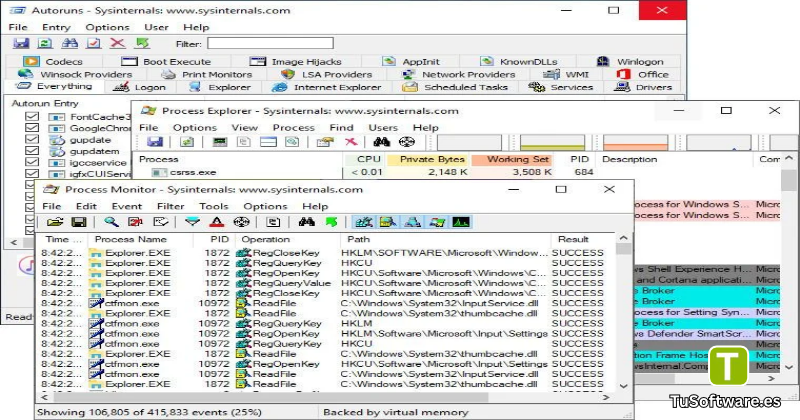Click Autoruns horizontal scrollbar left arrow
The width and height of the screenshot is (800, 420).
(x=14, y=243)
